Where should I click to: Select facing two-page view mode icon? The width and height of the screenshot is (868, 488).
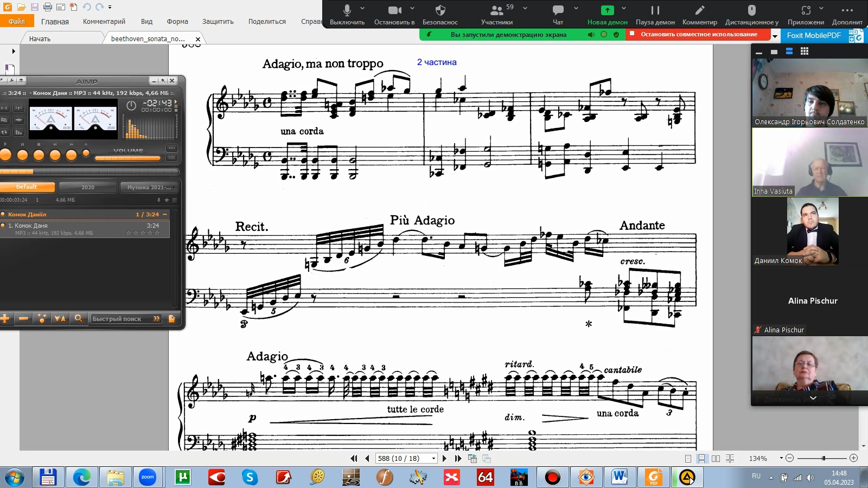[716, 458]
